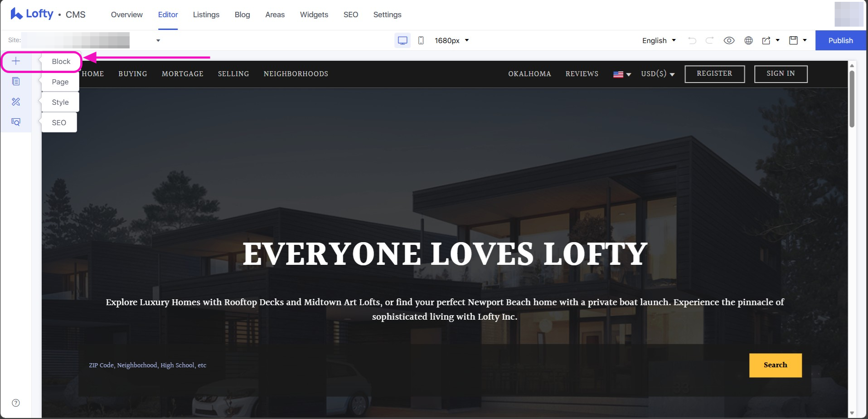Viewport: 868px width, 419px height.
Task: Open the Page panel icon
Action: pos(16,82)
